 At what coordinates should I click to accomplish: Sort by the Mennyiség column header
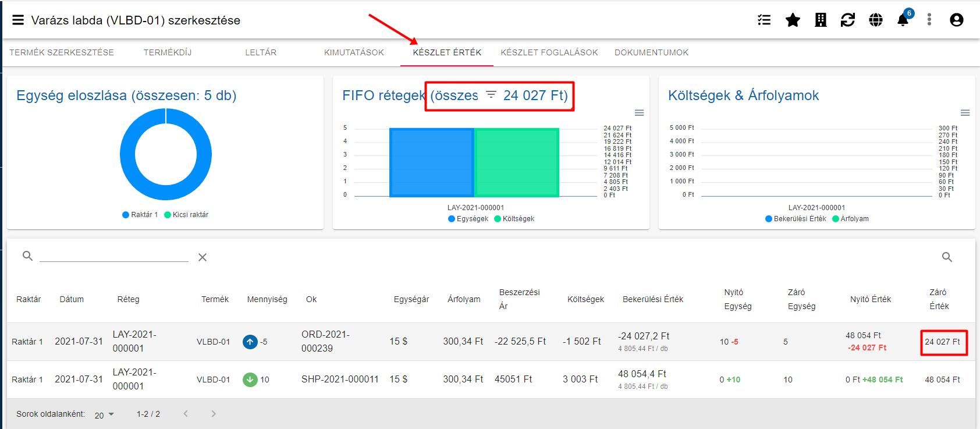(267, 299)
